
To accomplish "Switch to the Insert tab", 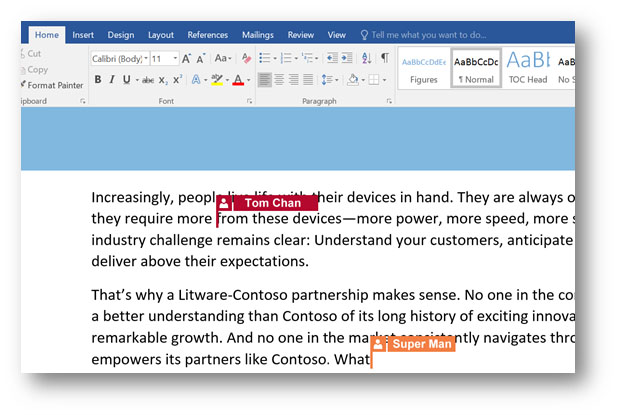I will click(83, 35).
